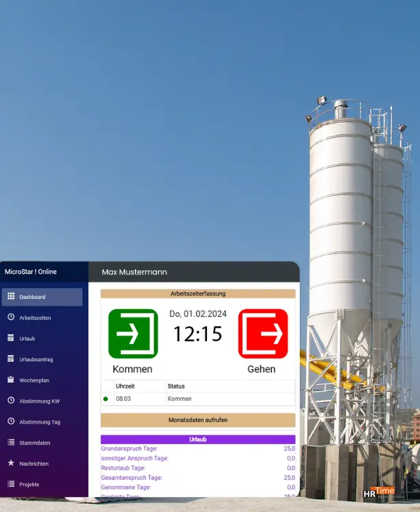Click the 08:03 time cell
The width and height of the screenshot is (420, 512).
[x=123, y=399]
